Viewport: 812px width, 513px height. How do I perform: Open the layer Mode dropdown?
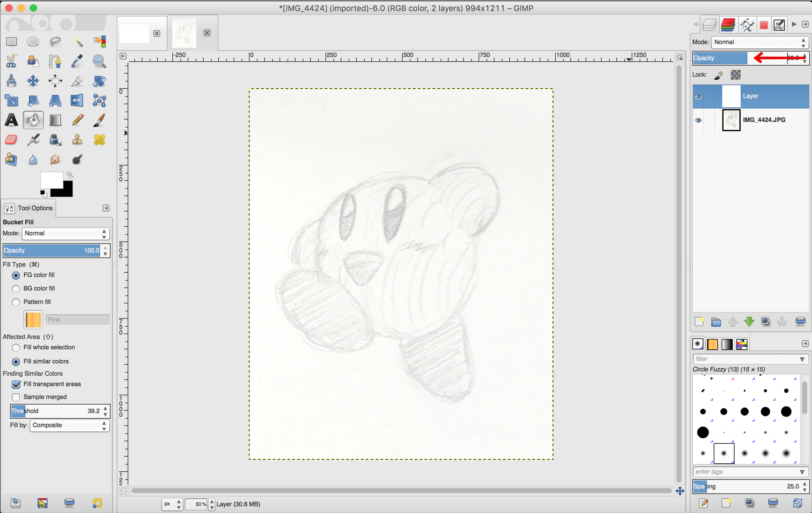pos(760,42)
